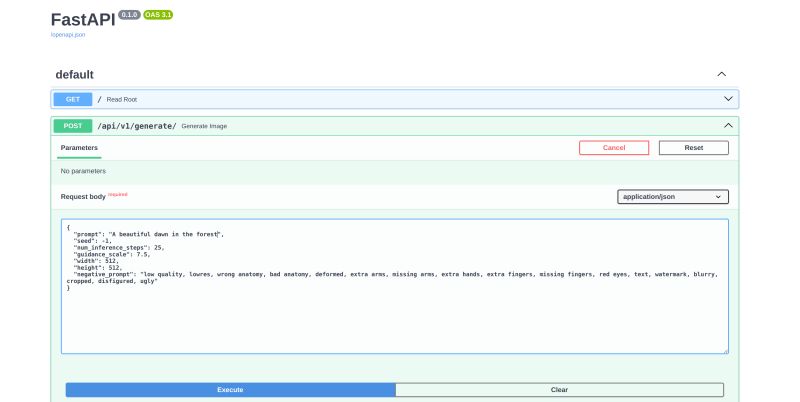Expand the GET Read Root chevron
The height and width of the screenshot is (402, 800).
(728, 99)
